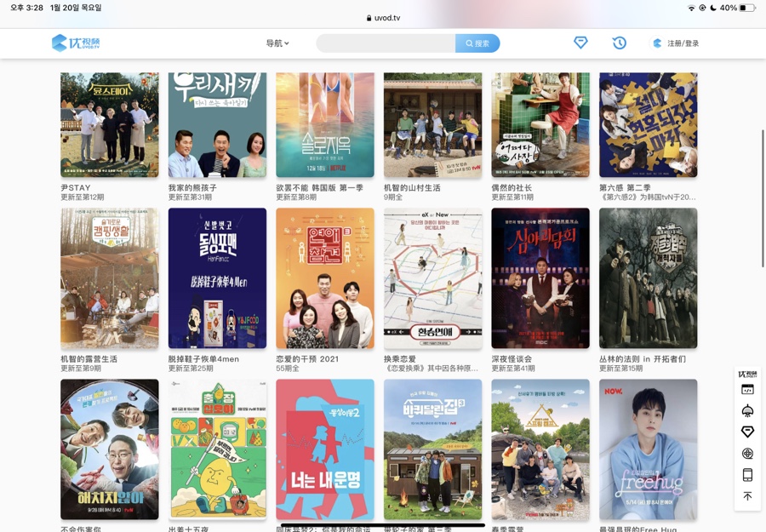Click the Wi-Fi icon in status bar
Screen dimensions: 766x532
pyautogui.click(x=691, y=8)
